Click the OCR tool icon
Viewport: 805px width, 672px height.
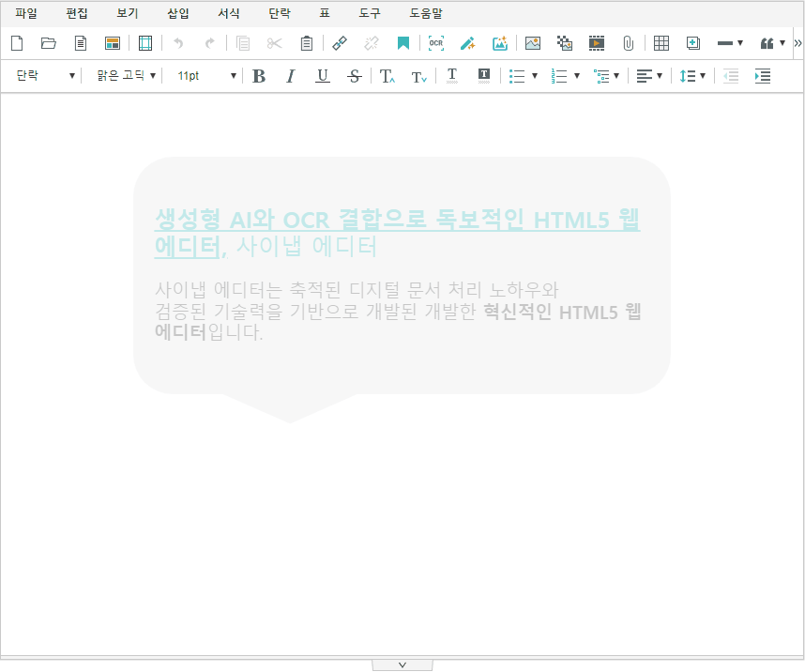[x=435, y=43]
